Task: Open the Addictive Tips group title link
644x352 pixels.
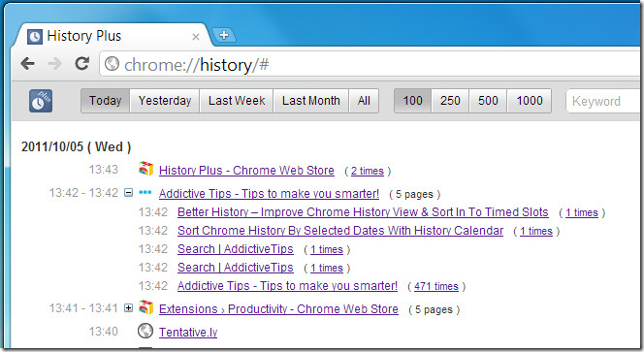Action: 269,194
